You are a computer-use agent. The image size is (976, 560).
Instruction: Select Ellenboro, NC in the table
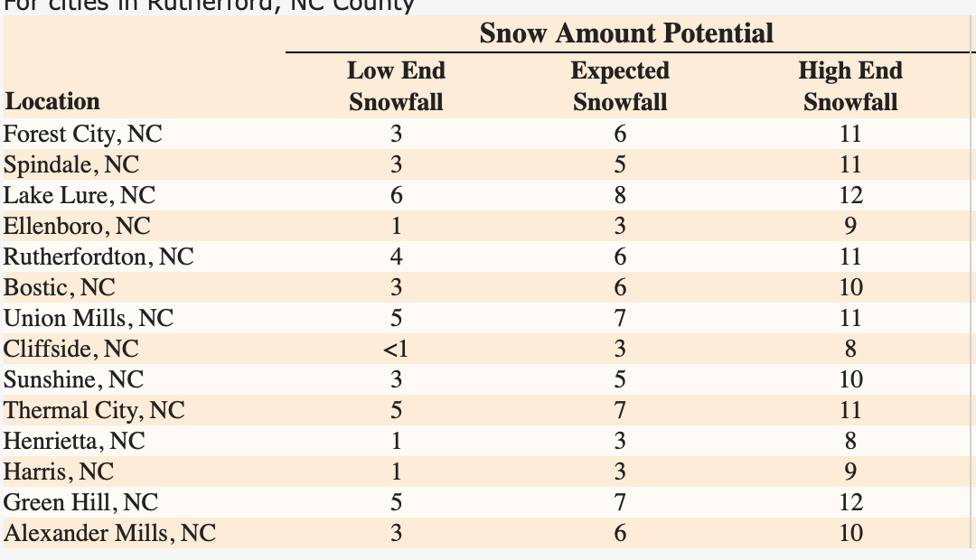tap(77, 227)
